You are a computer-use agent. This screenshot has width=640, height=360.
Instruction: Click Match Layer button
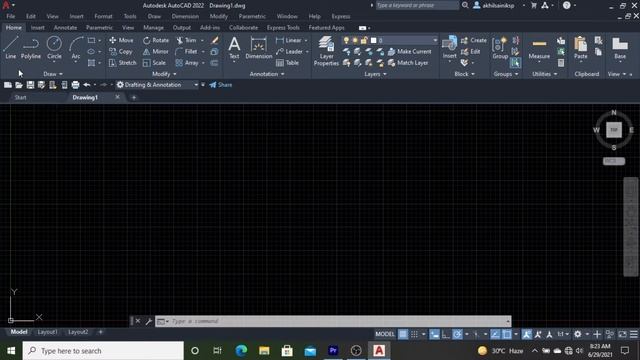click(408, 63)
